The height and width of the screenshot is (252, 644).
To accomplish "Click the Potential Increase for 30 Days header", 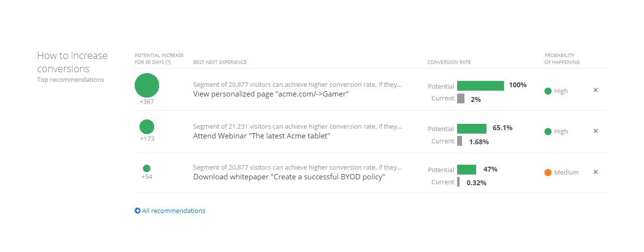I will (x=159, y=58).
